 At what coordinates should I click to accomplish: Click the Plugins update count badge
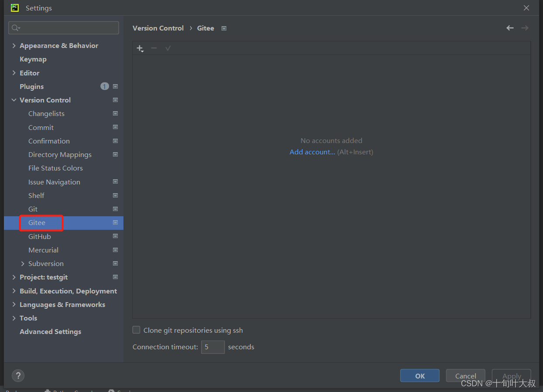[x=105, y=86]
